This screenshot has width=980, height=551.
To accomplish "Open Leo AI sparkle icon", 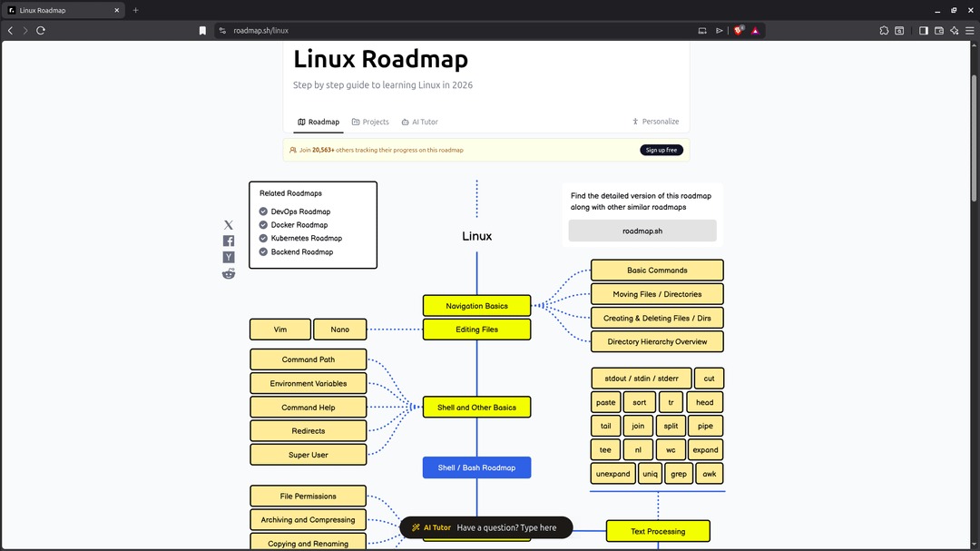I will pyautogui.click(x=955, y=30).
